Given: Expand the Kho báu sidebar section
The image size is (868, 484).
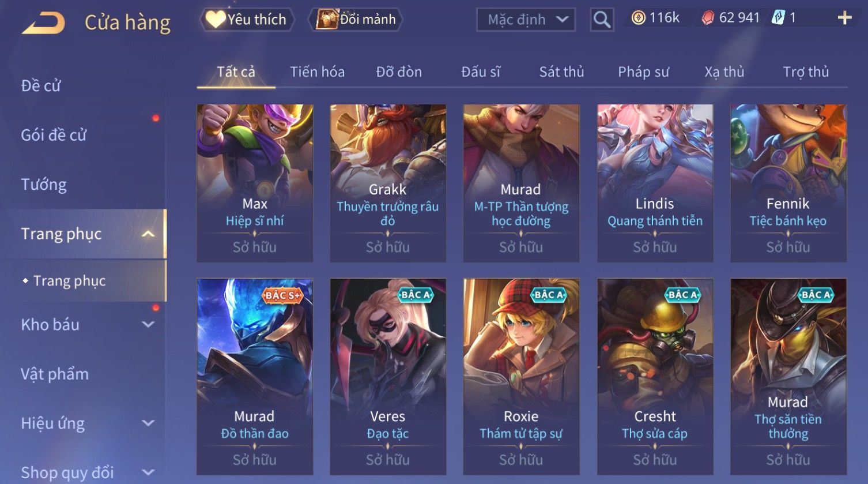Looking at the screenshot, I should 148,325.
